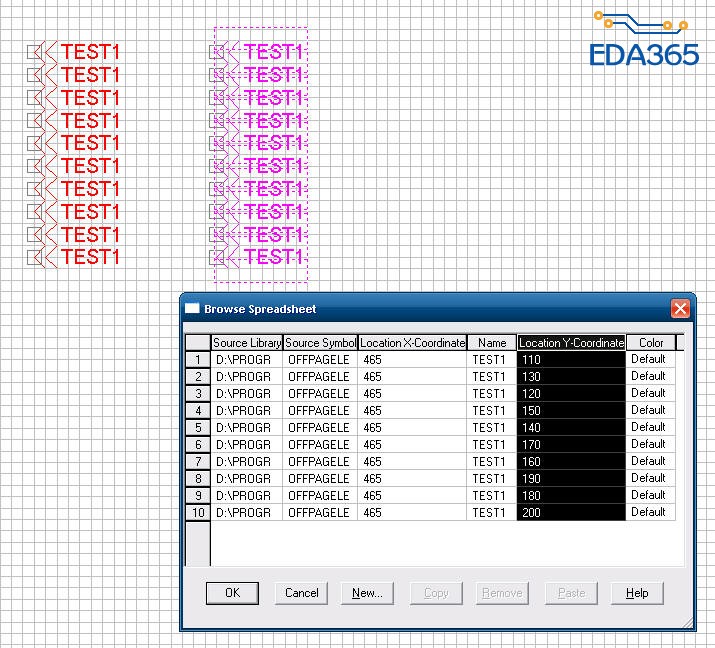Select the bottom red TEST1 off-page connector

coord(73,257)
